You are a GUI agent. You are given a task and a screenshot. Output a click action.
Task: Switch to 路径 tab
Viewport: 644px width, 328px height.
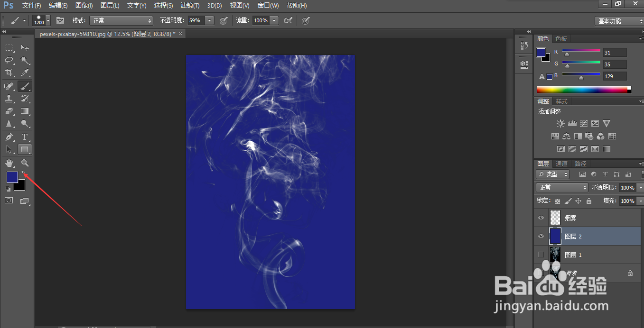pos(580,164)
